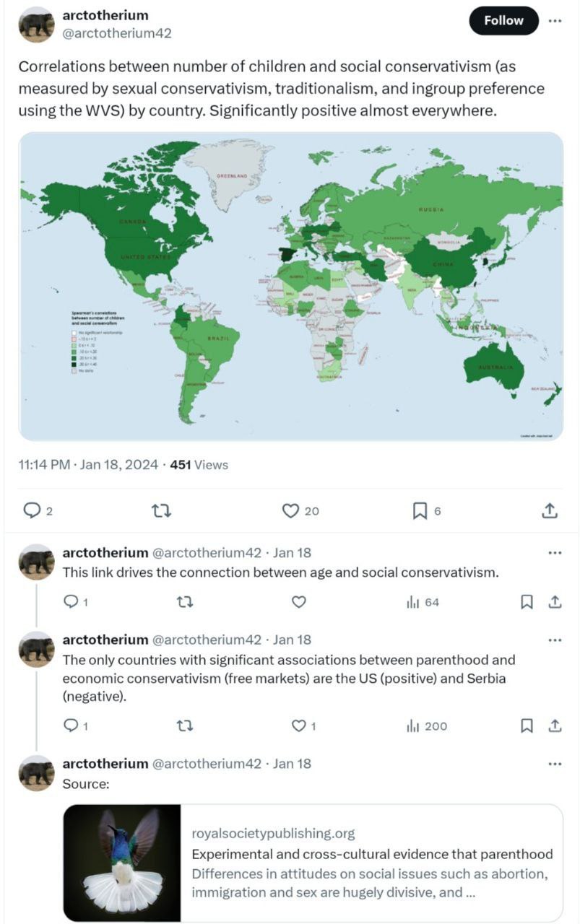
Task: Open the world map image
Action: coord(290,287)
